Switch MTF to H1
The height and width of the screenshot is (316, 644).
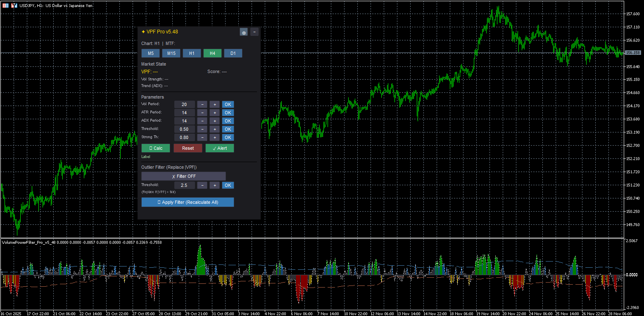(192, 53)
